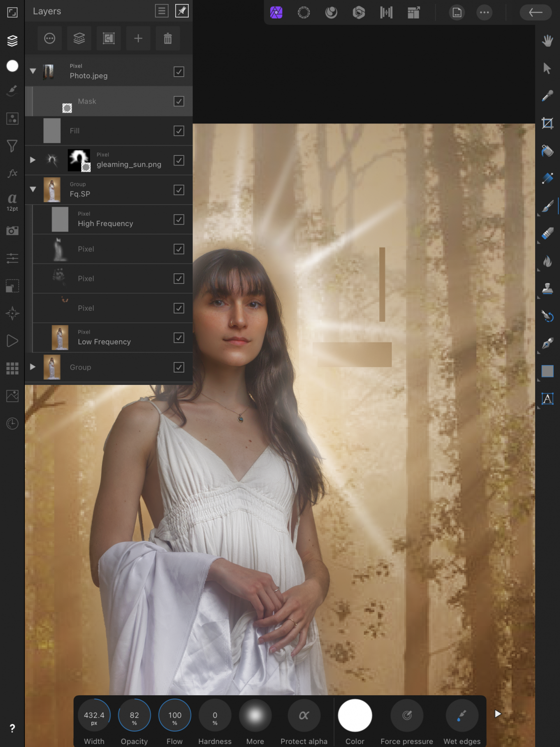This screenshot has height=747, width=560.
Task: Pin the Layers panel
Action: coord(182,11)
